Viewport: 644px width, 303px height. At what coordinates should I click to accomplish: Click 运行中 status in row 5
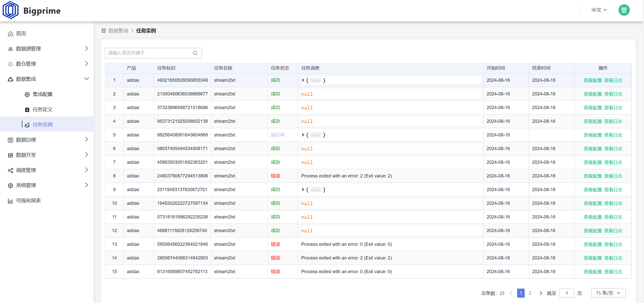pos(278,135)
